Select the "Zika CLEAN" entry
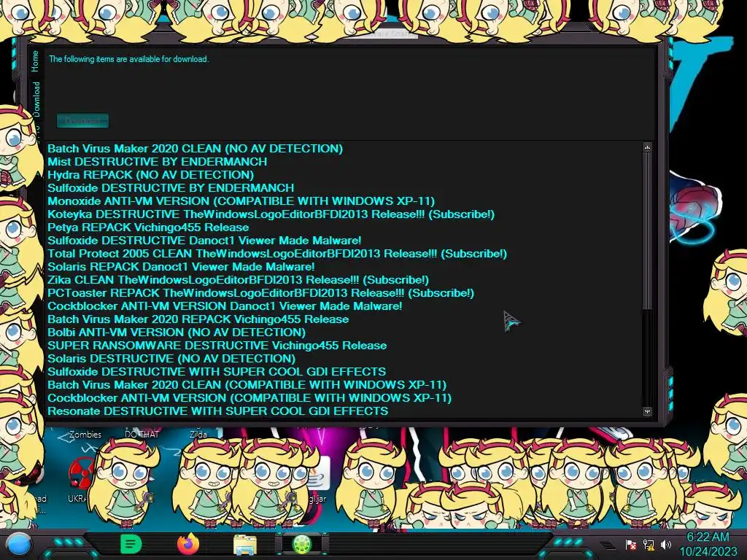The height and width of the screenshot is (560, 747). tap(238, 280)
